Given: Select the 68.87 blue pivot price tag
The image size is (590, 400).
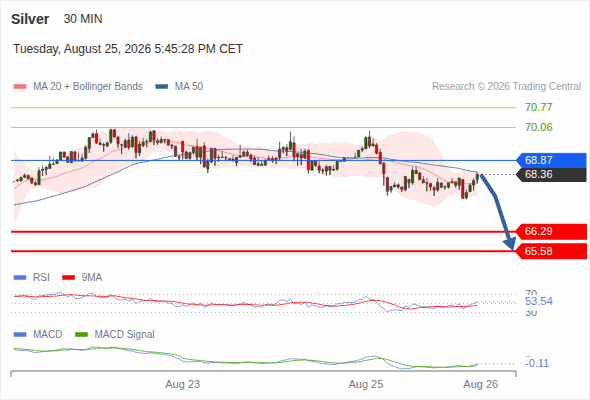Looking at the screenshot, I should (x=551, y=160).
